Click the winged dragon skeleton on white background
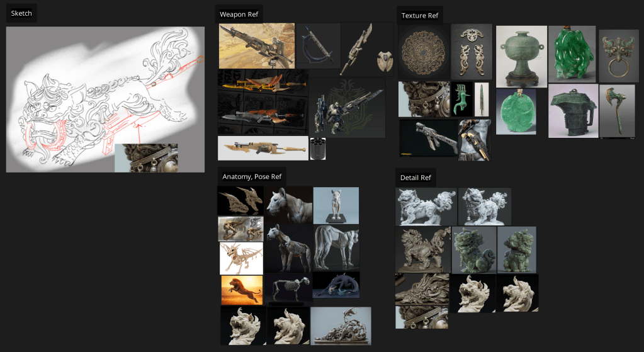 click(x=240, y=258)
